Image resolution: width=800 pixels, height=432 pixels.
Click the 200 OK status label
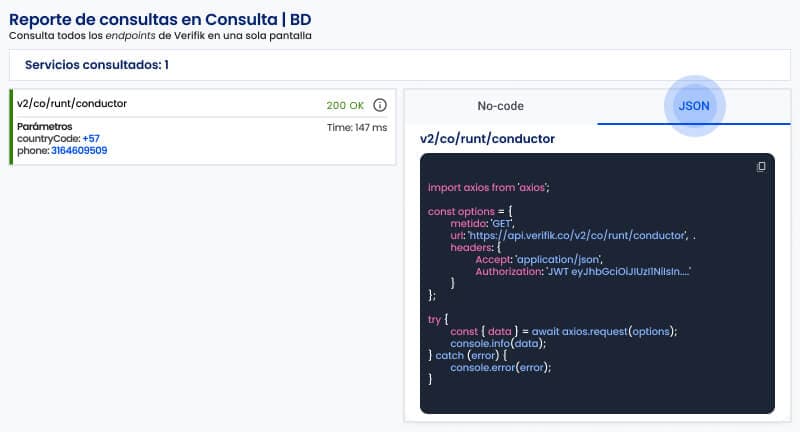coord(345,105)
